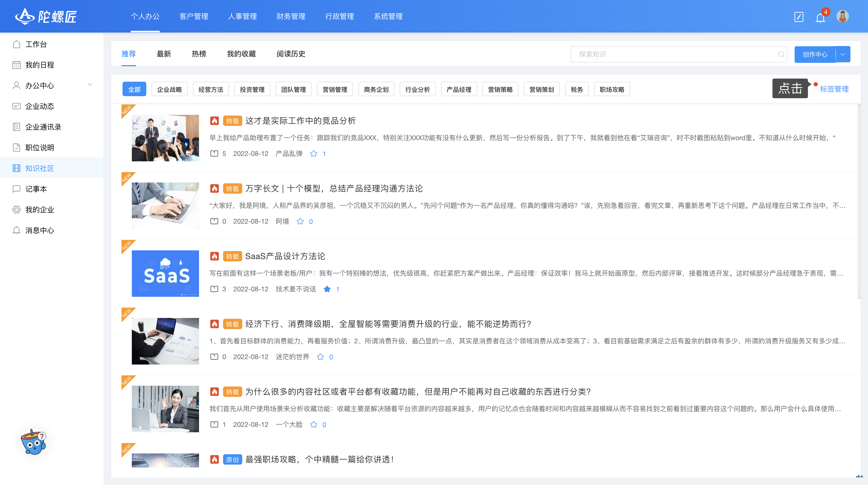Open 标签管理 link

pyautogui.click(x=834, y=89)
